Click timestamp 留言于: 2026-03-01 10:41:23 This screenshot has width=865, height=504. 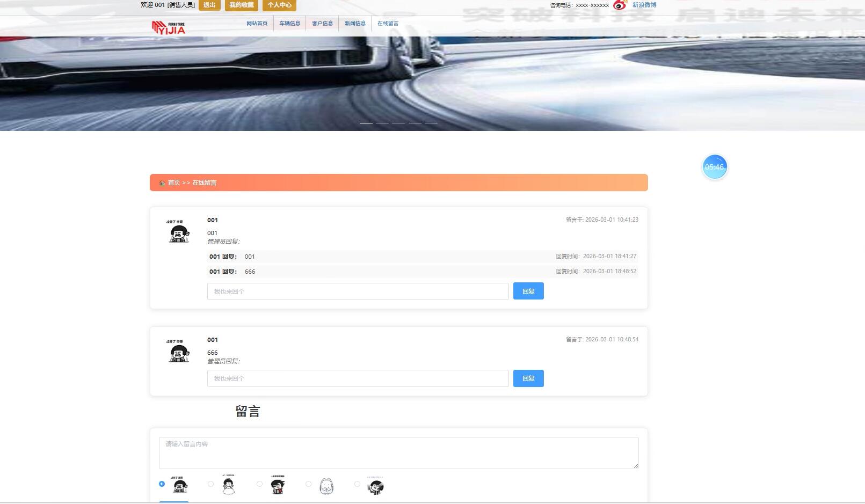(x=602, y=220)
